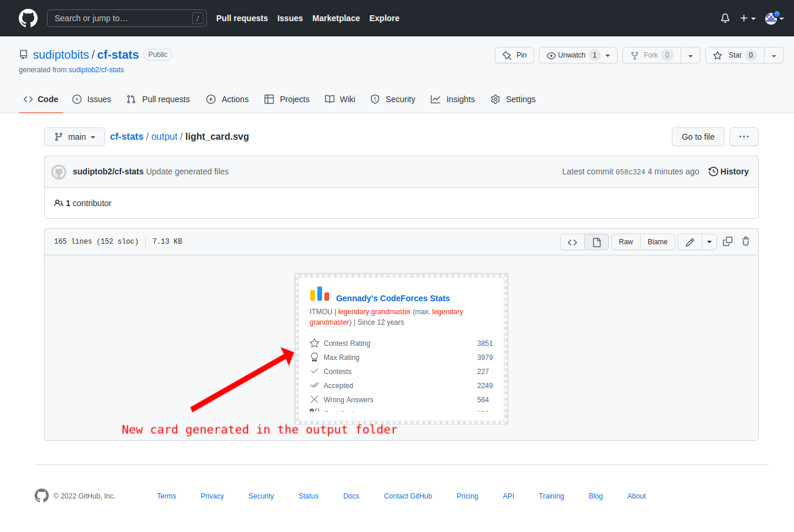The image size is (794, 532).
Task: Open the Blame view
Action: pyautogui.click(x=658, y=242)
